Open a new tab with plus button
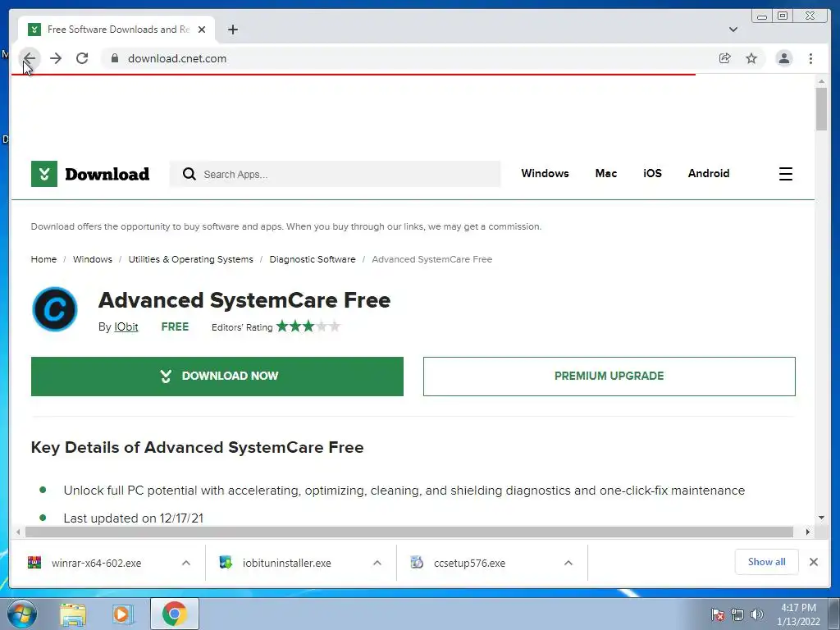The height and width of the screenshot is (630, 840). coord(232,30)
